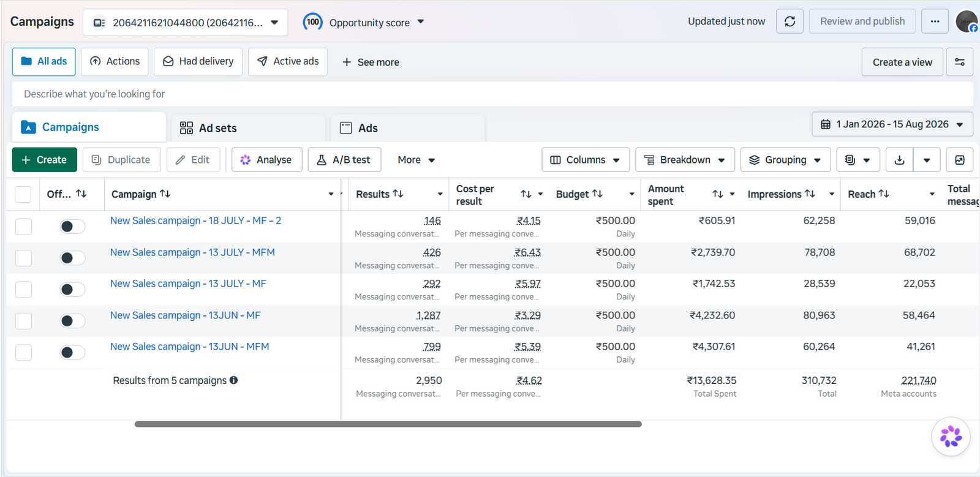Click the refresh icon beside Updated just now

[790, 21]
